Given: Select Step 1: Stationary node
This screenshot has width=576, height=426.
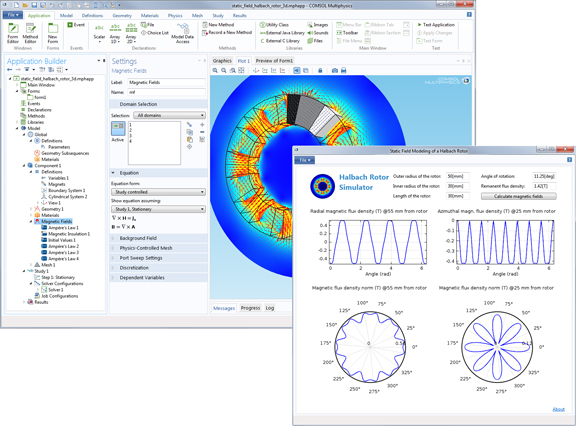Looking at the screenshot, I should point(55,278).
